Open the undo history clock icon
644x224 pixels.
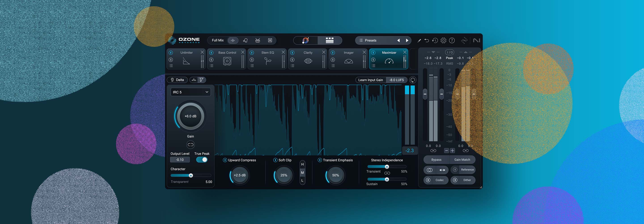point(435,40)
